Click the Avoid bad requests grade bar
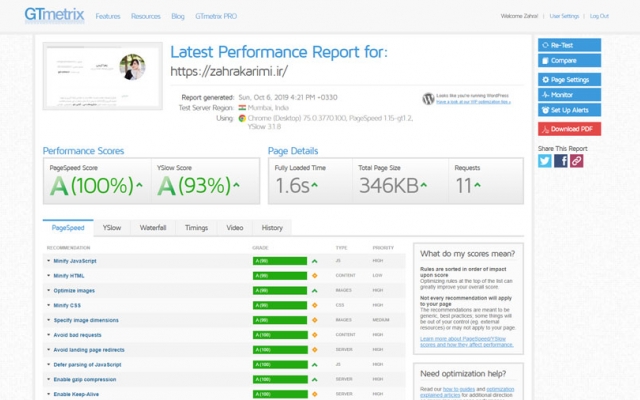 (280, 335)
